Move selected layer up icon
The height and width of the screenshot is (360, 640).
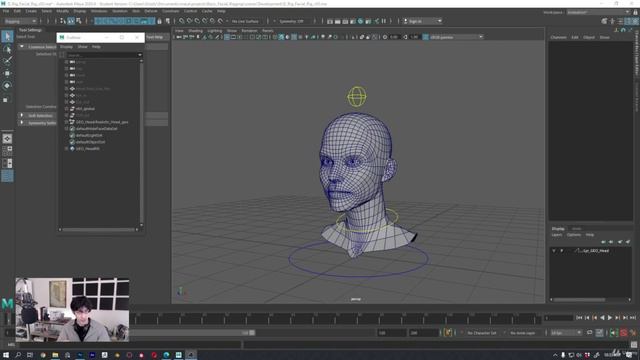(603, 242)
